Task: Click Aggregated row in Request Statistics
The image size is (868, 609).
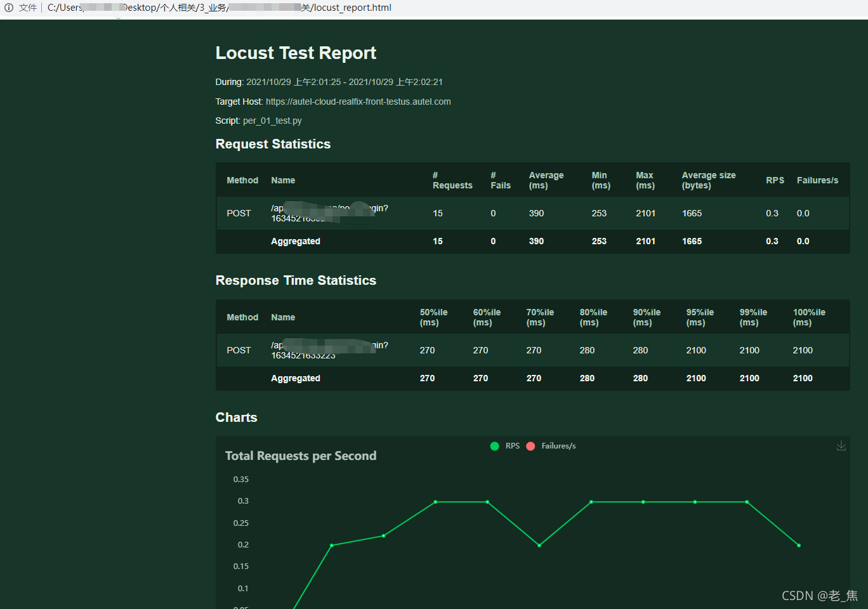Action: 532,241
